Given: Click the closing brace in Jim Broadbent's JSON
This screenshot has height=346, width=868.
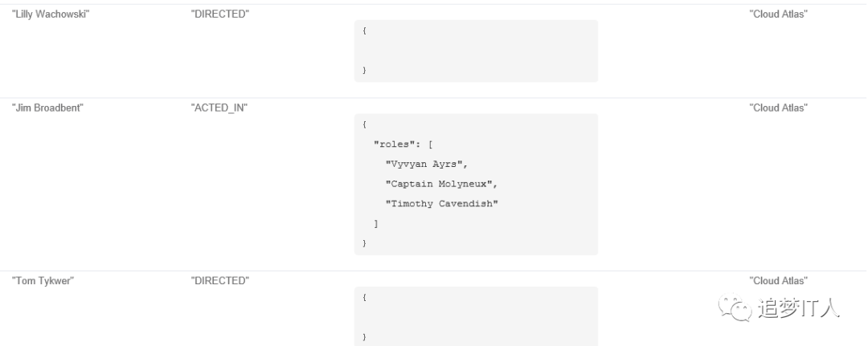Looking at the screenshot, I should point(364,243).
